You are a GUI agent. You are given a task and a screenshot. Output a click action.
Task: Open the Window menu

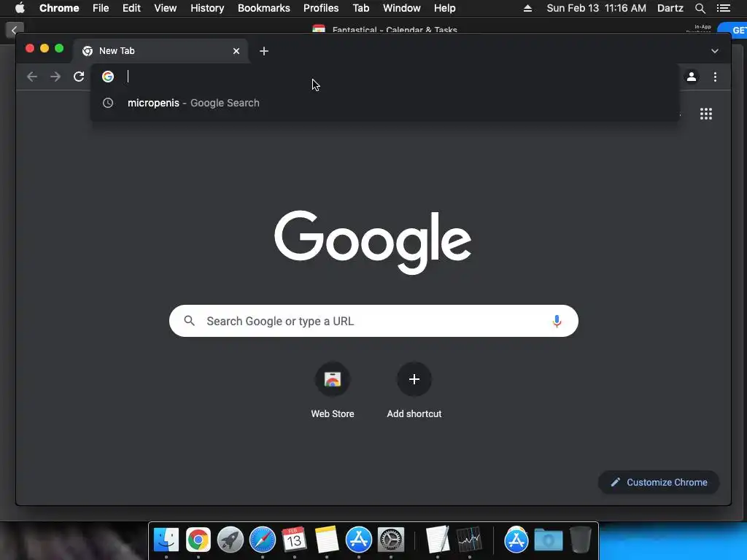[x=402, y=8]
